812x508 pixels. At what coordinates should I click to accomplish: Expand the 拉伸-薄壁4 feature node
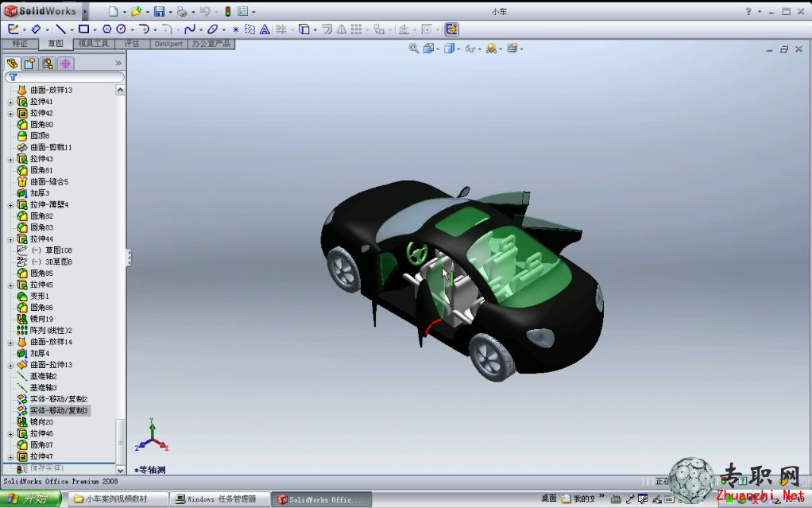click(10, 205)
